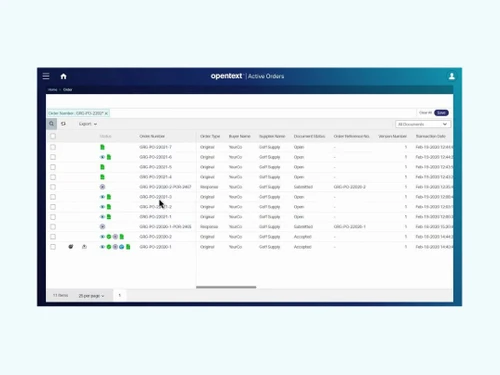Click green document icon for GRG-PO-22021-2

click(109, 207)
